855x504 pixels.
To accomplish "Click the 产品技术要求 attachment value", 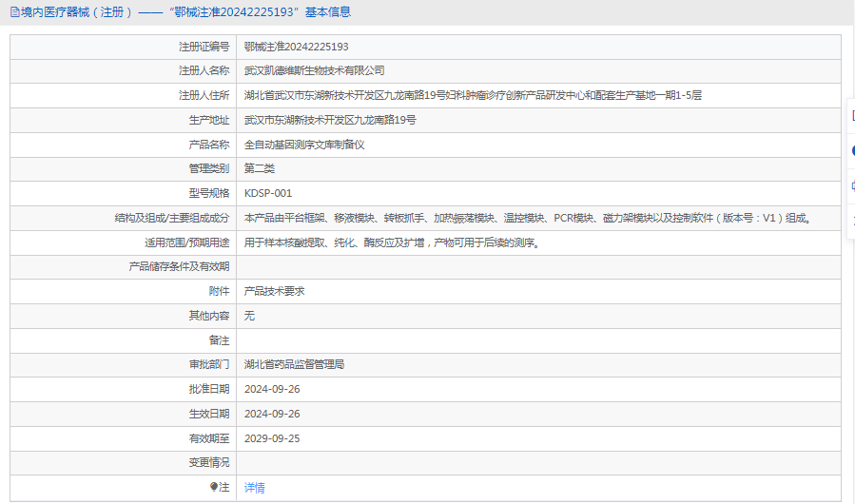I will pyautogui.click(x=274, y=291).
